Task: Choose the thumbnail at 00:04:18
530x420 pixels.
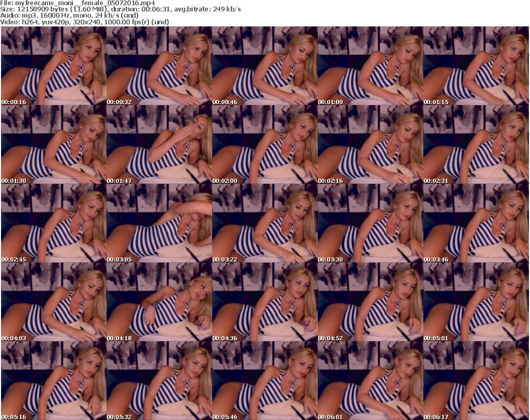Action: coord(159,302)
